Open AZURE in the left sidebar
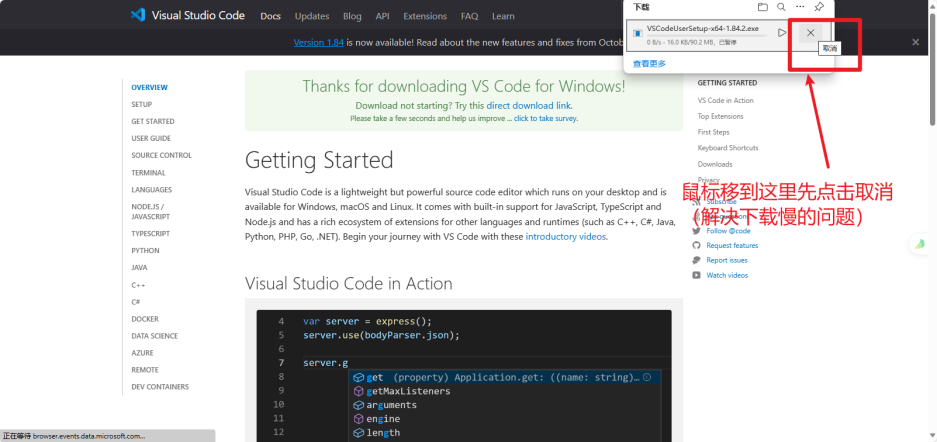This screenshot has height=442, width=937. click(142, 353)
